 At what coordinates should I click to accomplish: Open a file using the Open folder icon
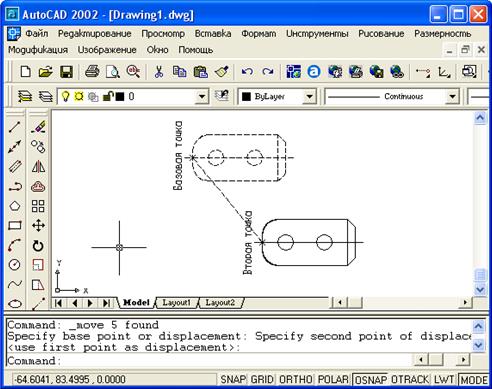pos(46,72)
